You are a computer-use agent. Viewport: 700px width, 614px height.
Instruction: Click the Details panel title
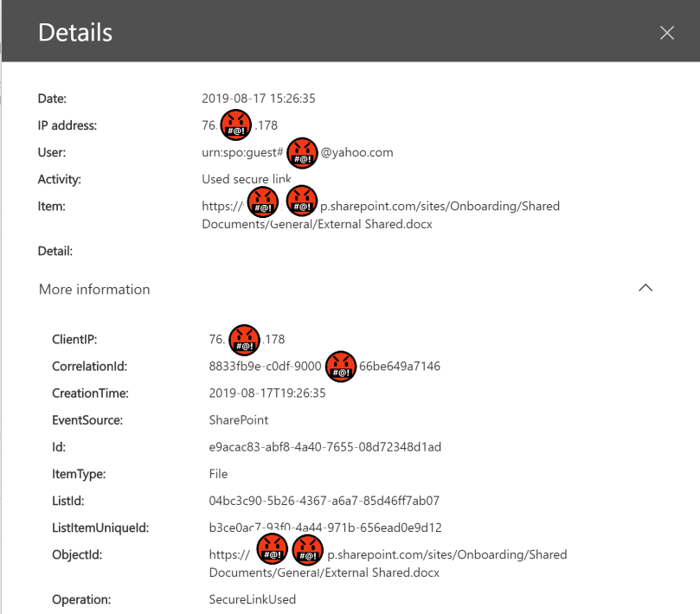pyautogui.click(x=75, y=33)
